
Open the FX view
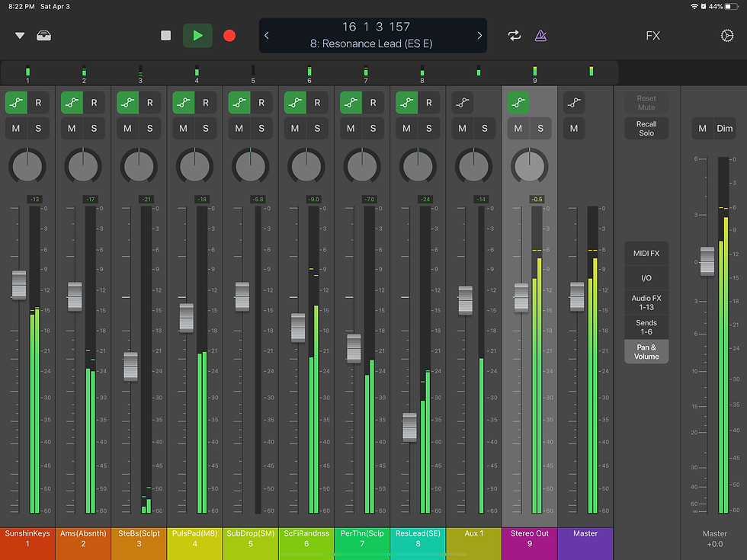[653, 36]
